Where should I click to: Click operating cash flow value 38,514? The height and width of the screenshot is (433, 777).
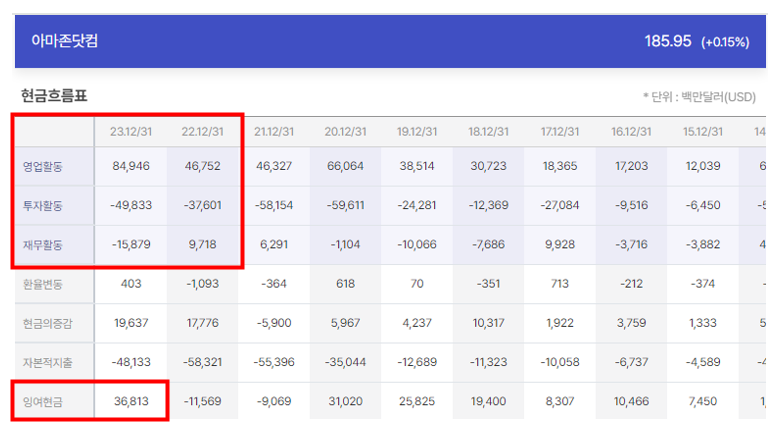coord(417,166)
